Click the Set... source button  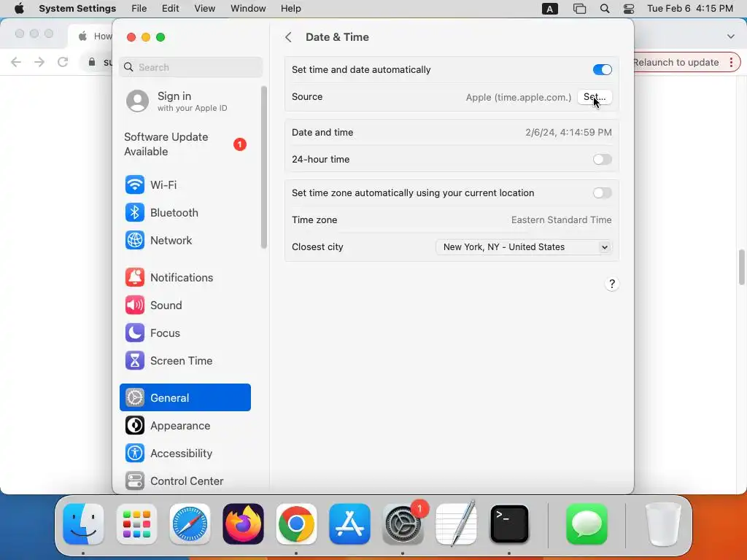595,97
